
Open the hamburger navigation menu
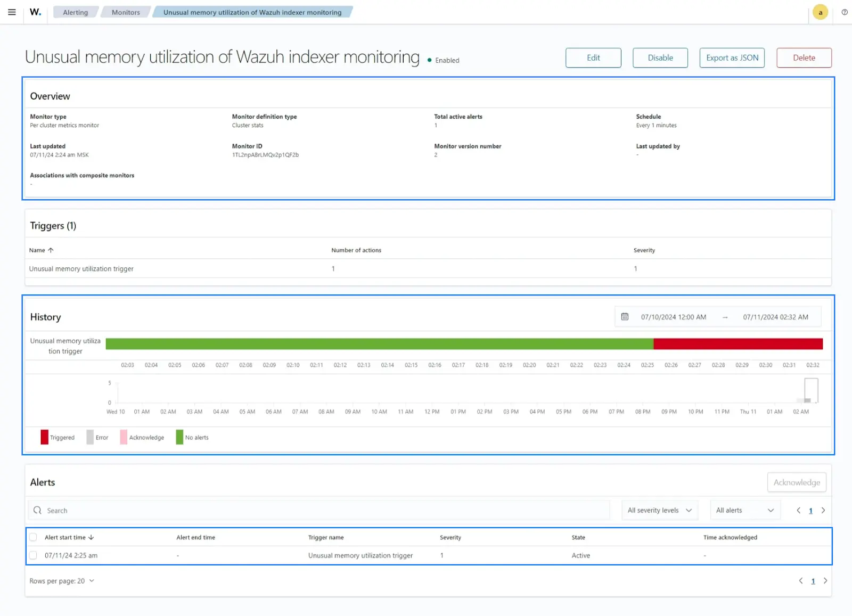click(x=12, y=12)
